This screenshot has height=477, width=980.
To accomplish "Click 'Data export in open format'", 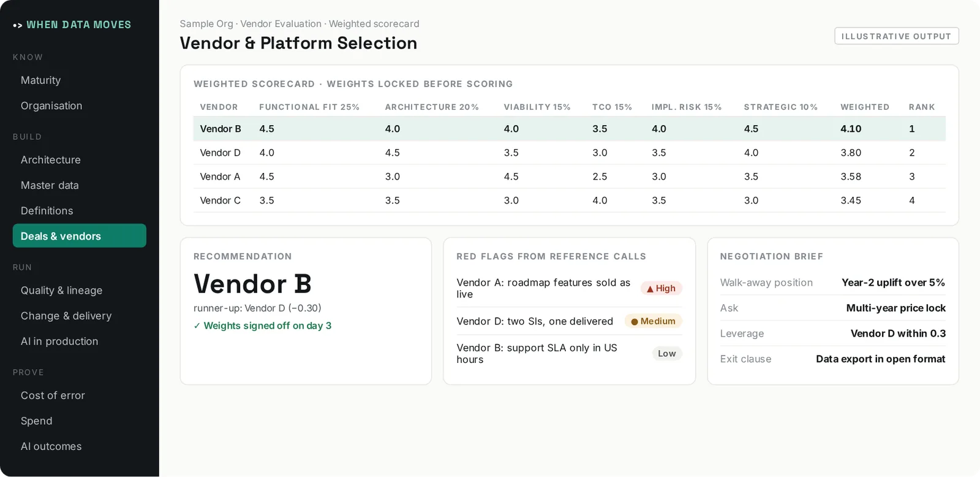I will (x=880, y=359).
